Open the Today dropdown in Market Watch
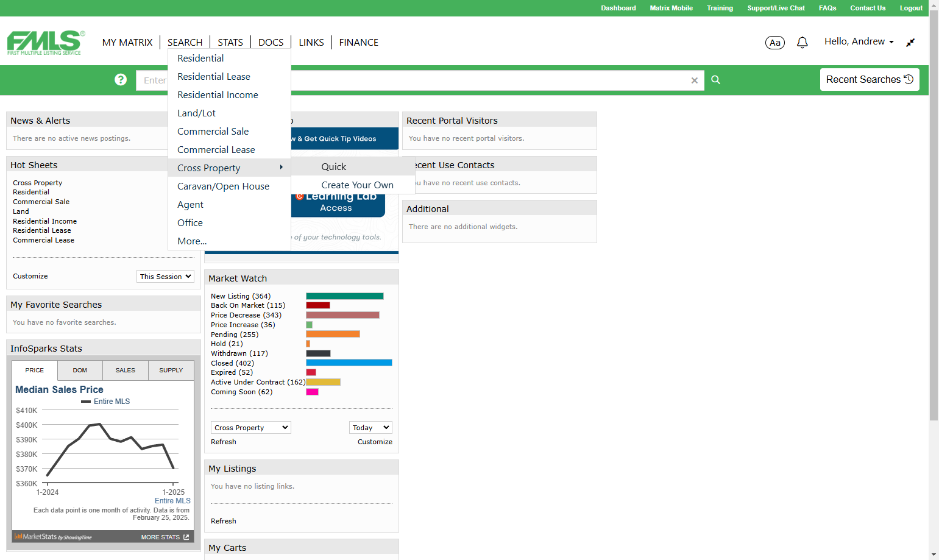The width and height of the screenshot is (939, 560). coord(370,428)
